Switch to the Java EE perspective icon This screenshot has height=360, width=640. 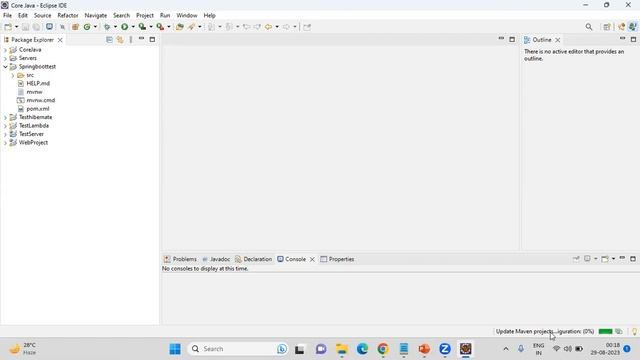(x=621, y=27)
